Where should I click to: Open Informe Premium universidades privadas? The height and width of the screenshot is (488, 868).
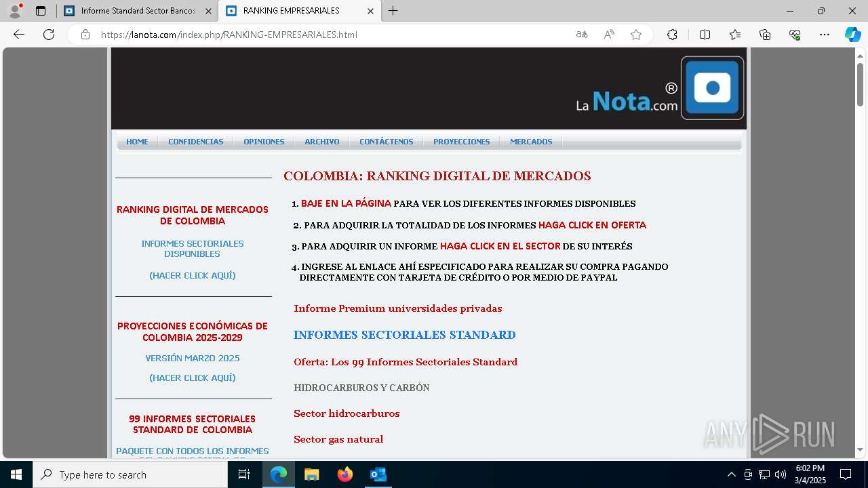click(398, 308)
